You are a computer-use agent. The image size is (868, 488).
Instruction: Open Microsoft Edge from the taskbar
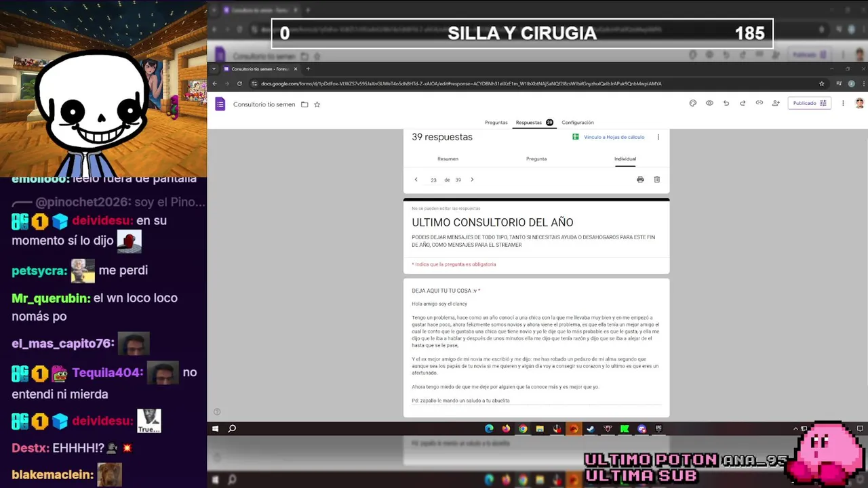pyautogui.click(x=489, y=428)
